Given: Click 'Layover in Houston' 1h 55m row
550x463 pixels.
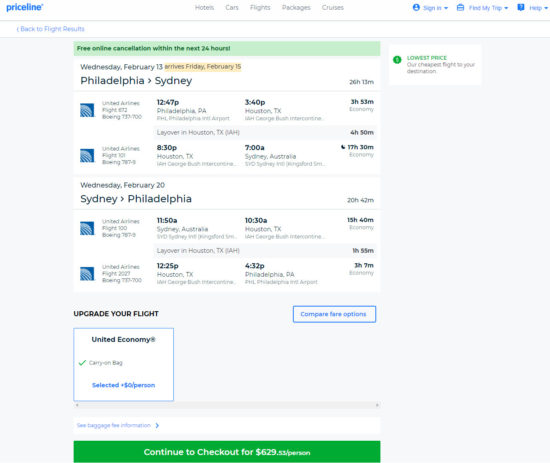Looking at the screenshot, I should tap(265, 250).
